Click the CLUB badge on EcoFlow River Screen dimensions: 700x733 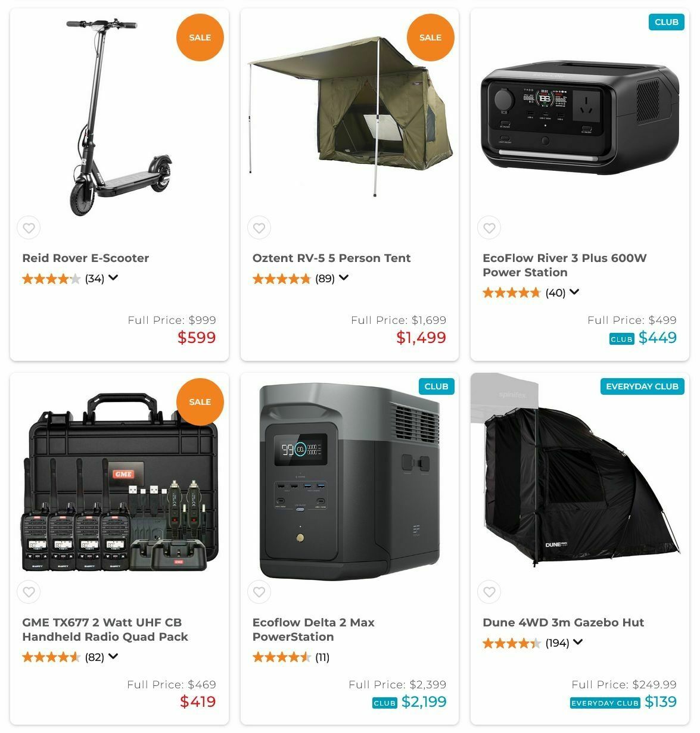tap(666, 22)
